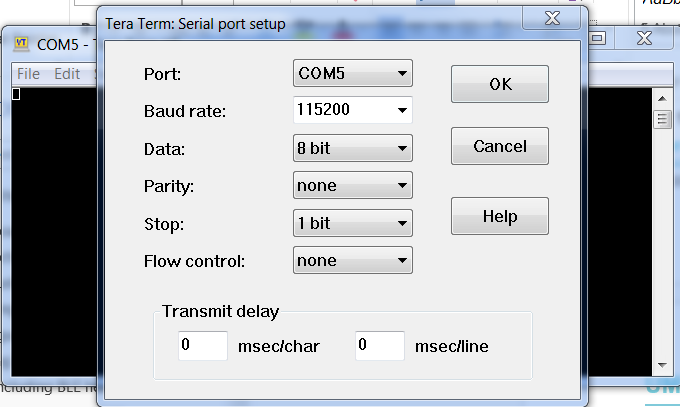Confirm settings with the OK button
The height and width of the screenshot is (407, 680).
(500, 84)
